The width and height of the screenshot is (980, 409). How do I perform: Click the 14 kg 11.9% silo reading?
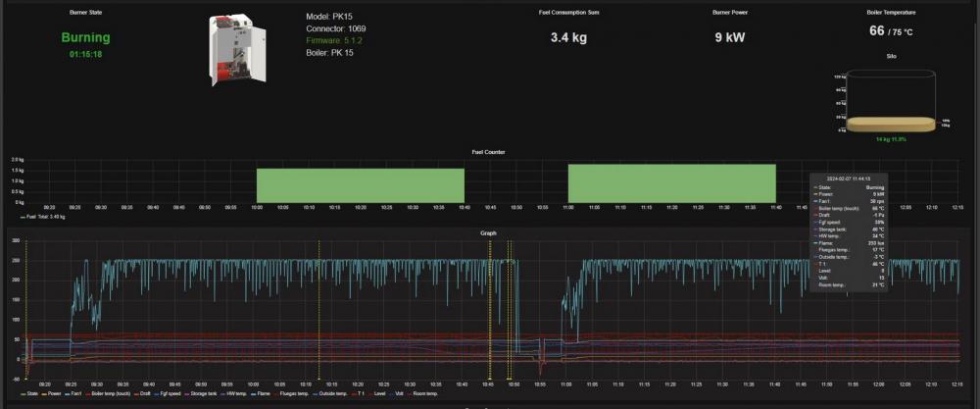click(891, 139)
